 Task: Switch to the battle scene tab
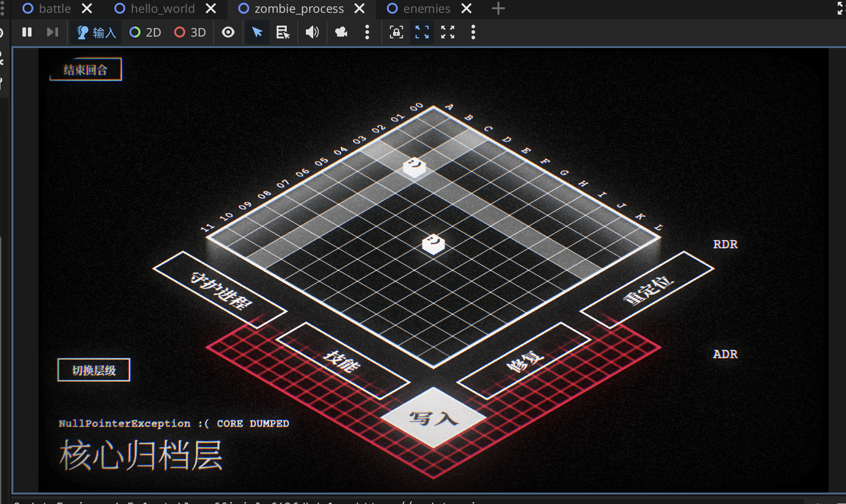pyautogui.click(x=54, y=9)
